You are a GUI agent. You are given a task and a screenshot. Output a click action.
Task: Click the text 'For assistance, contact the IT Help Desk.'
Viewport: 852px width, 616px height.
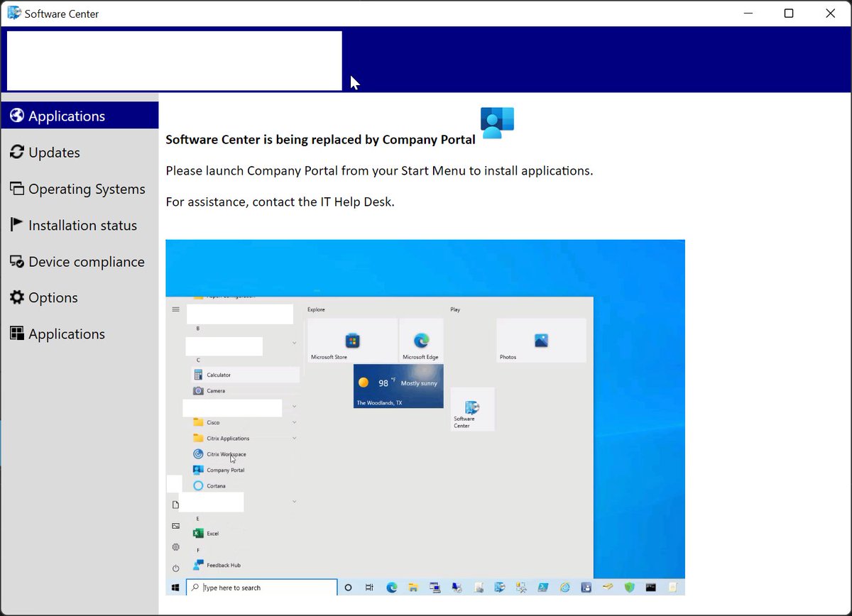coord(280,202)
